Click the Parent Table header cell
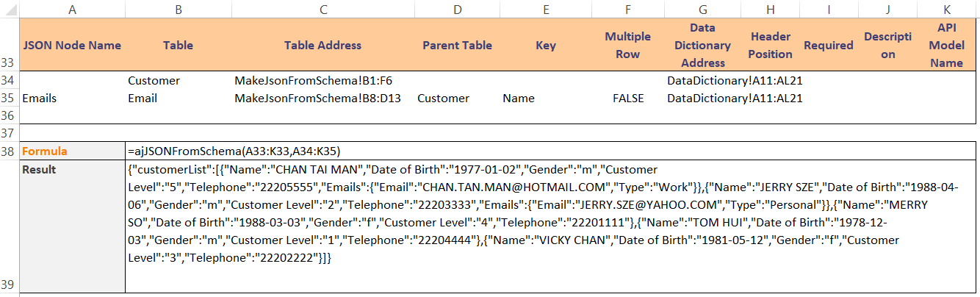This screenshot has width=980, height=297. pos(457,45)
